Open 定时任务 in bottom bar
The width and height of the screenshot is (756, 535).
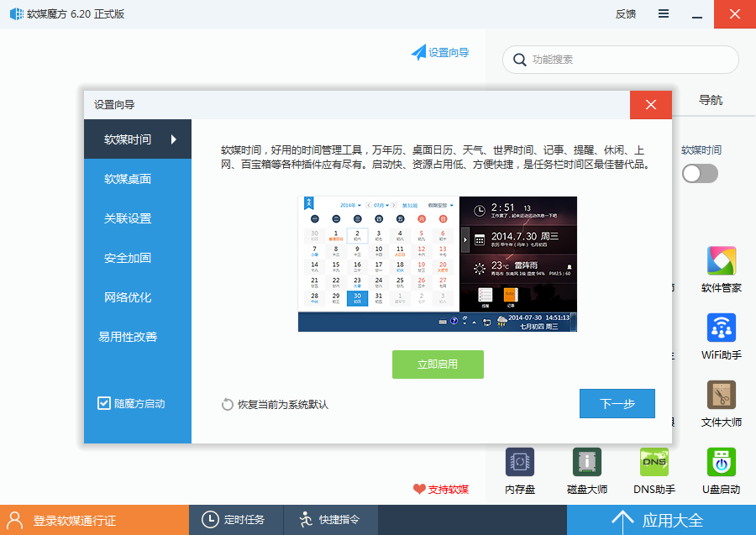click(x=234, y=520)
